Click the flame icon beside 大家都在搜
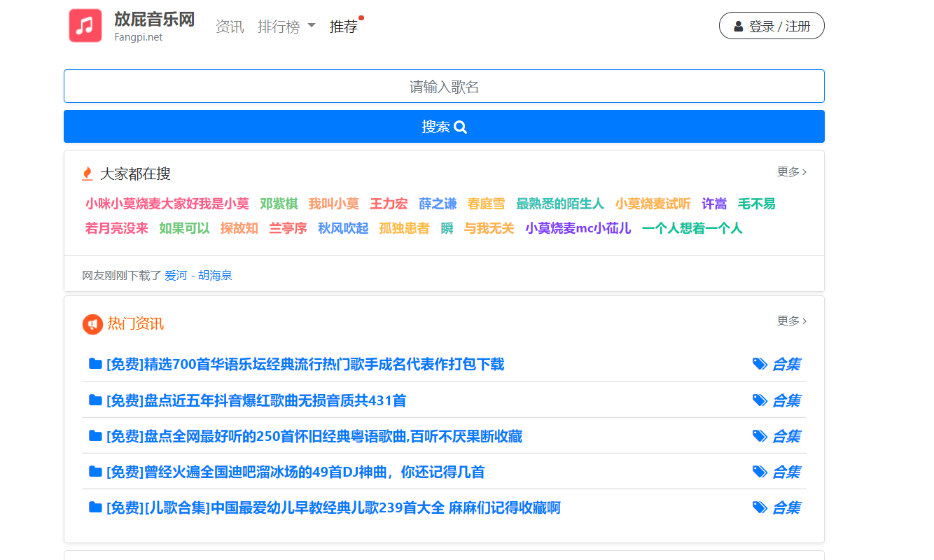Viewport: 934px width, 560px height. (88, 174)
